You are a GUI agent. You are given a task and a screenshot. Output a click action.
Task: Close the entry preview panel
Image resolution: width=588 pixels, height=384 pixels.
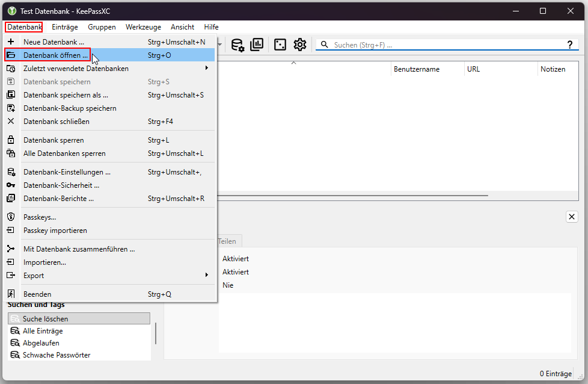point(572,217)
